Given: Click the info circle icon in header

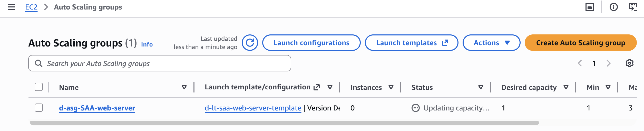Looking at the screenshot, I should coord(613,7).
